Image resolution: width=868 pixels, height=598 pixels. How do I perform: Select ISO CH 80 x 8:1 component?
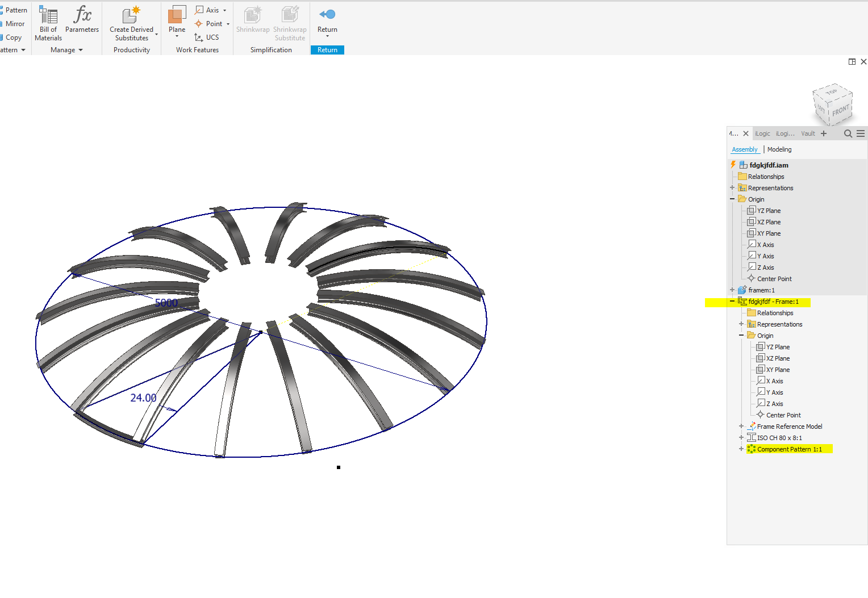774,438
